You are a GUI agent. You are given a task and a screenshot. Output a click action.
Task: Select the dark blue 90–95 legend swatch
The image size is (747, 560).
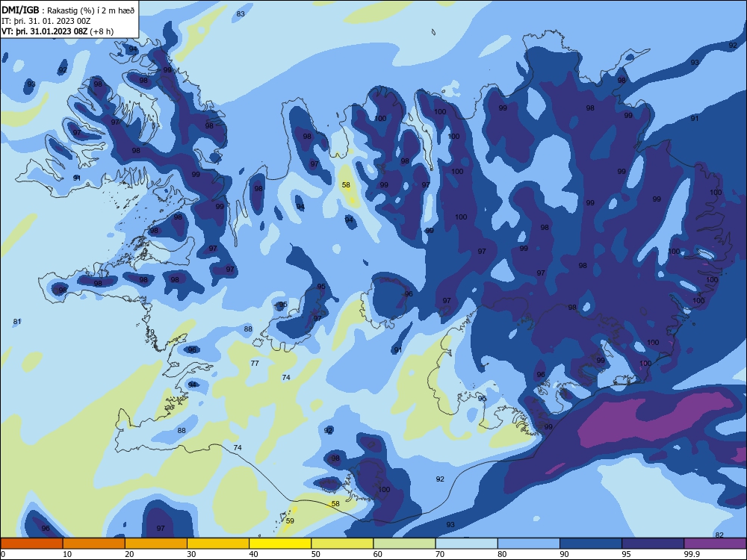coord(591,544)
